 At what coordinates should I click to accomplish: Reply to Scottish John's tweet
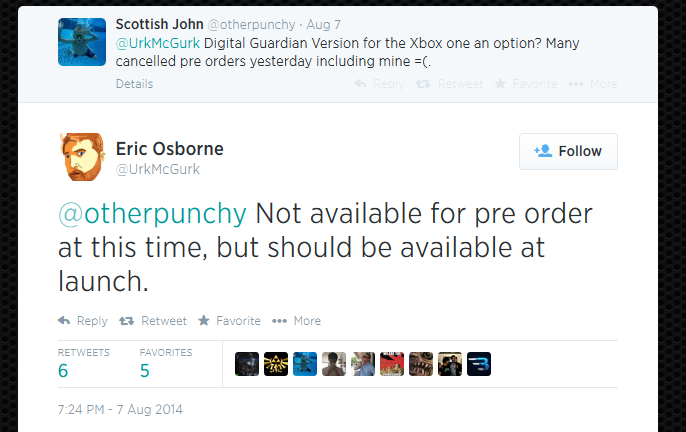tap(379, 84)
